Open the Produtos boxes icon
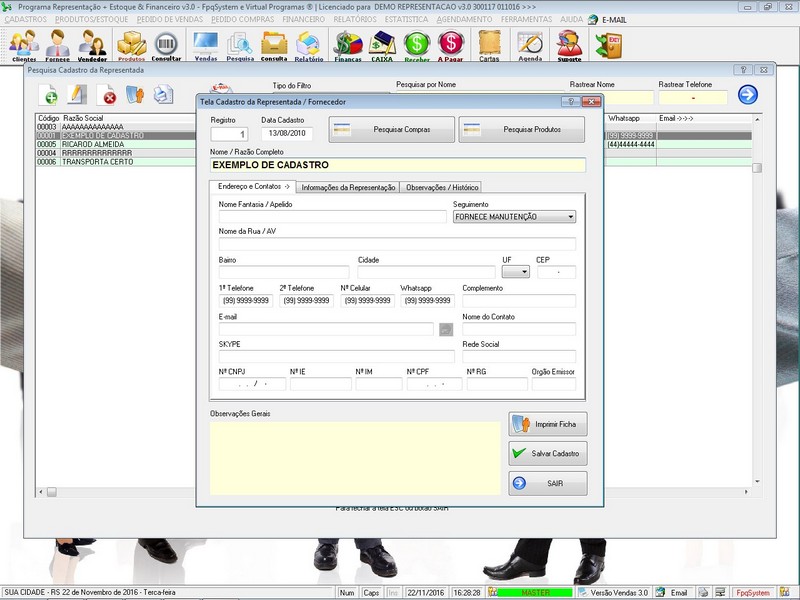The image size is (800, 600). (132, 45)
